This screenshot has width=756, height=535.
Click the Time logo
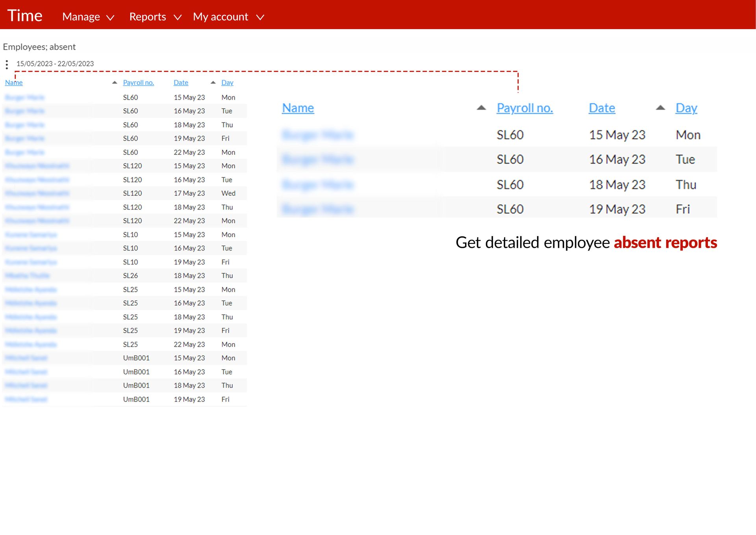(x=25, y=16)
